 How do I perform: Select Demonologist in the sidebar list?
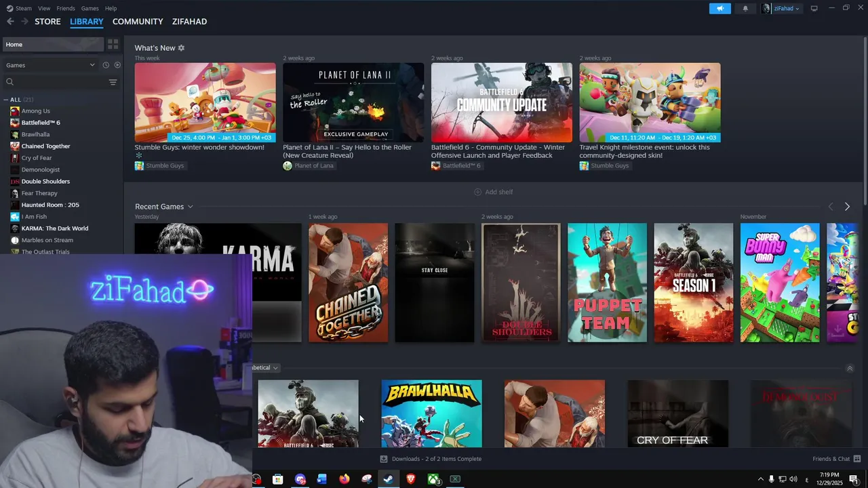pyautogui.click(x=41, y=169)
